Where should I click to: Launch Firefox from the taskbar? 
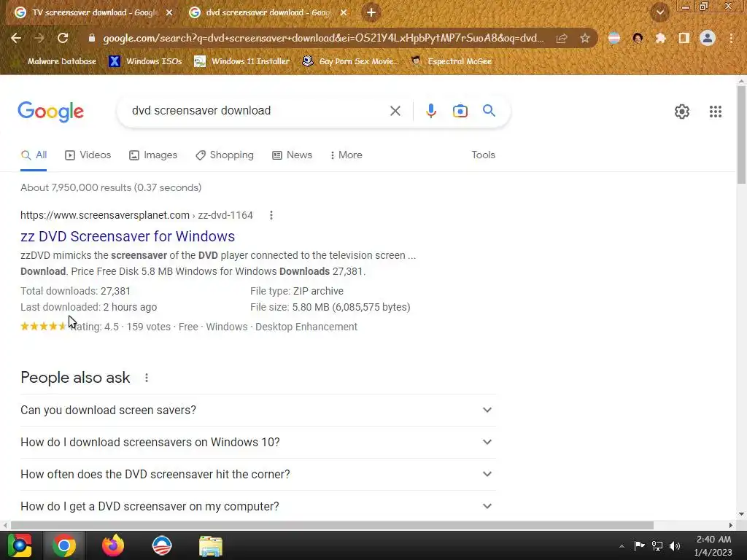113,545
